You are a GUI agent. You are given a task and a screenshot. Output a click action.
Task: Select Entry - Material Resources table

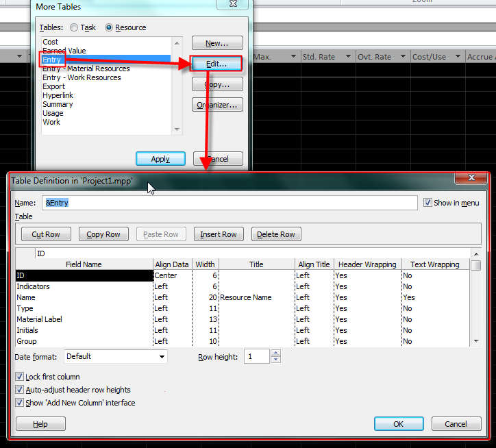[x=86, y=69]
